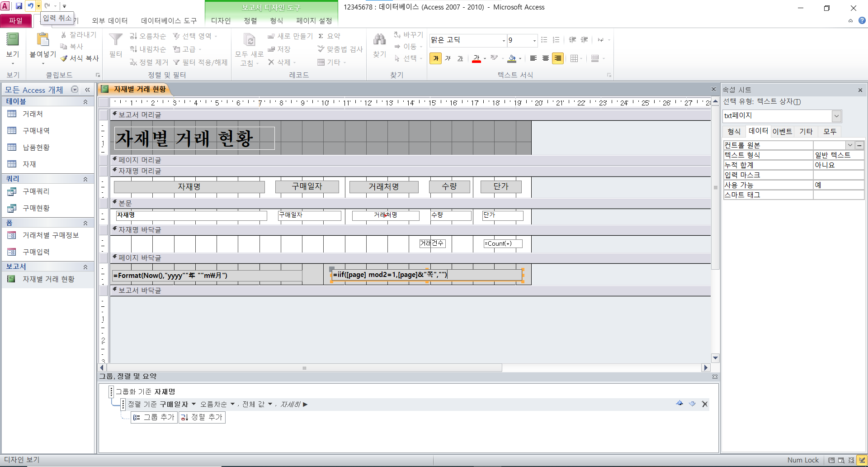This screenshot has width=868, height=467.
Task: Click the 그룹 추가 button
Action: click(154, 417)
